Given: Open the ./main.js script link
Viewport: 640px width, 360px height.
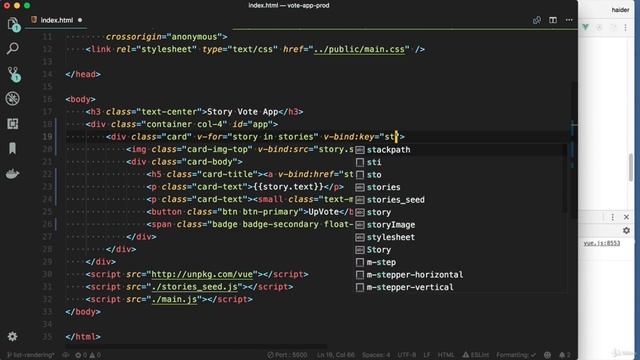Looking at the screenshot, I should [x=174, y=299].
